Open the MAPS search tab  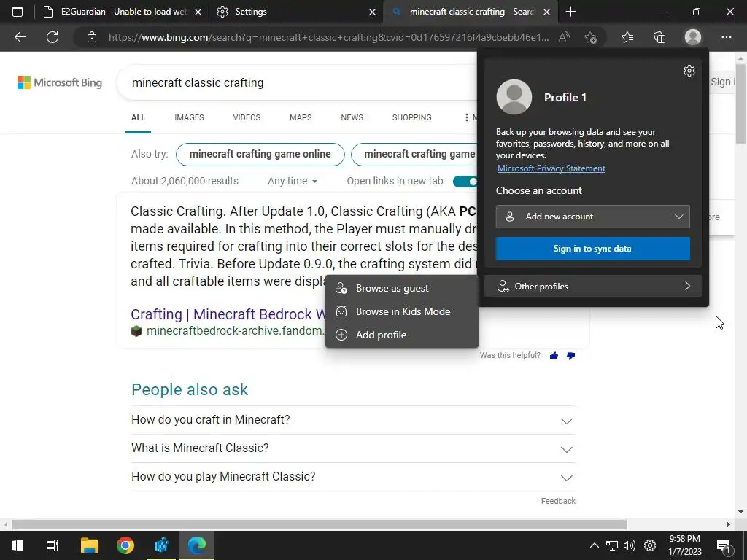click(301, 117)
